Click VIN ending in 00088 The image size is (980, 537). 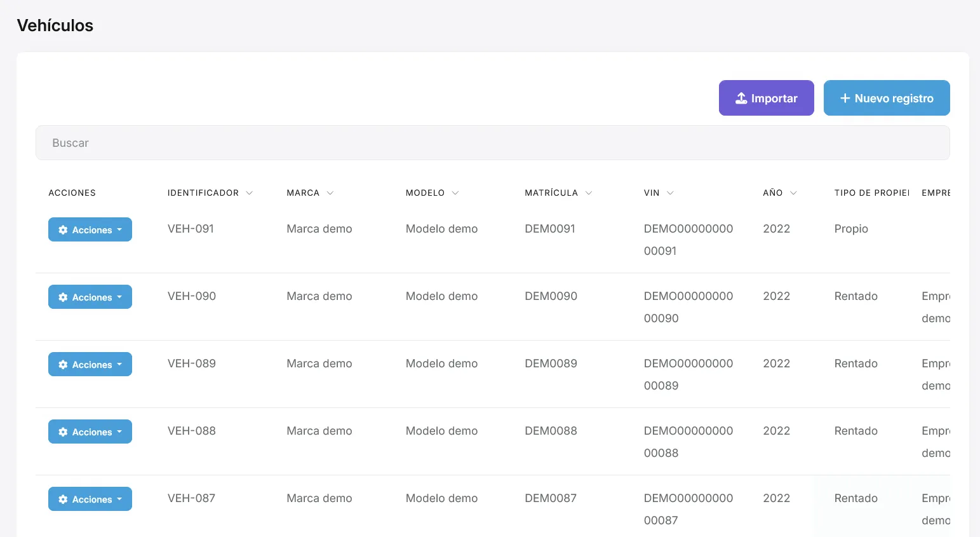pos(688,442)
